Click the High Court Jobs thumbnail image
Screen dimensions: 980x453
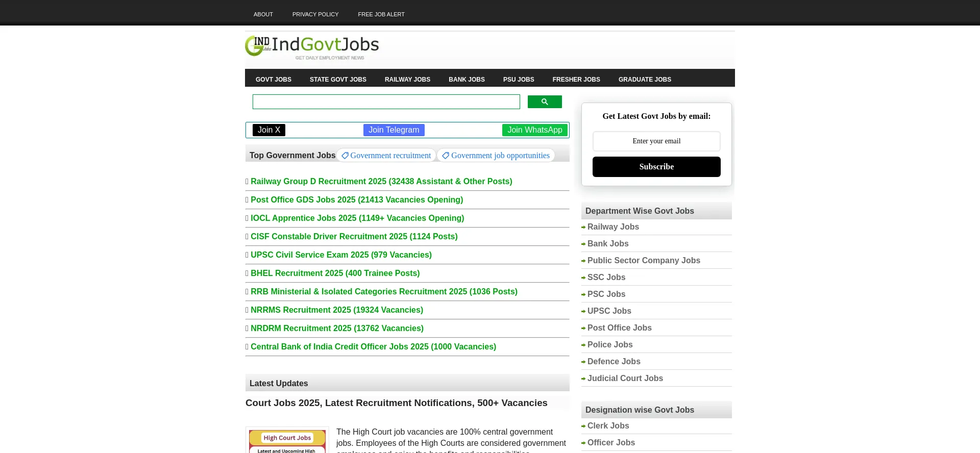[287, 441]
